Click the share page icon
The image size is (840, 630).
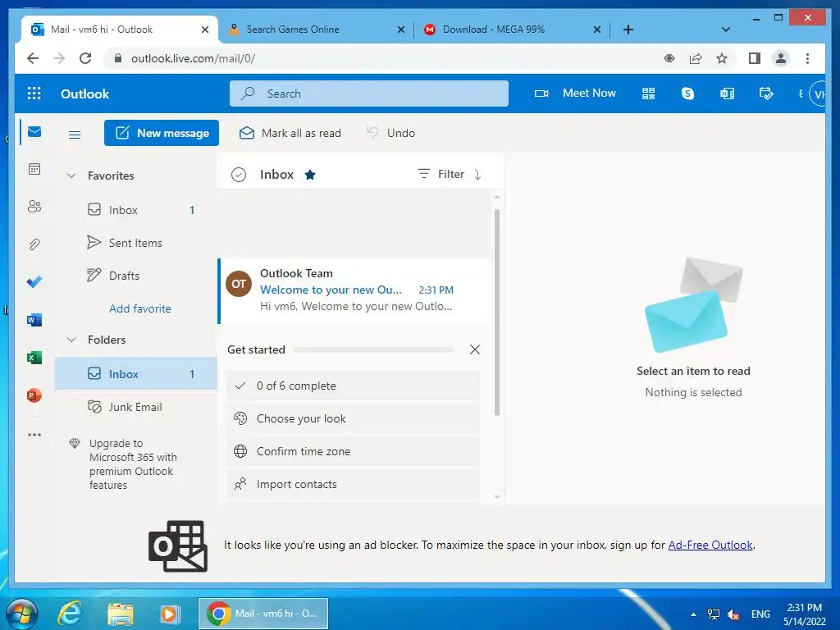coord(696,58)
